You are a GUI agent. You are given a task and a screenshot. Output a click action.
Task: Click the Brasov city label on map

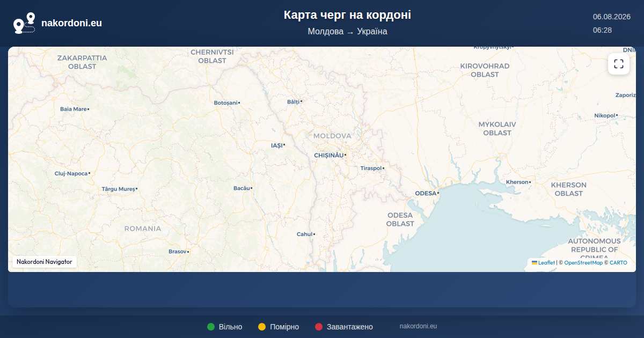point(177,252)
